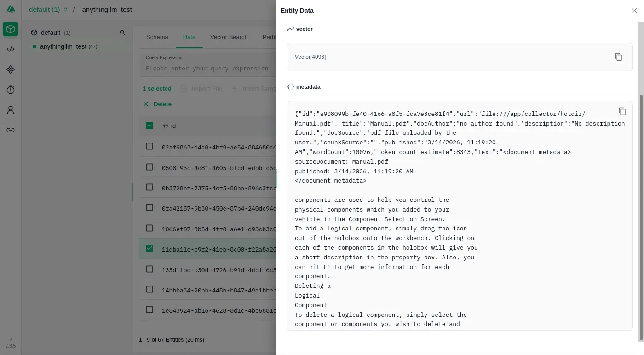Check the 02af9863 entity row checkbox
This screenshot has height=355, width=644.
(149, 146)
